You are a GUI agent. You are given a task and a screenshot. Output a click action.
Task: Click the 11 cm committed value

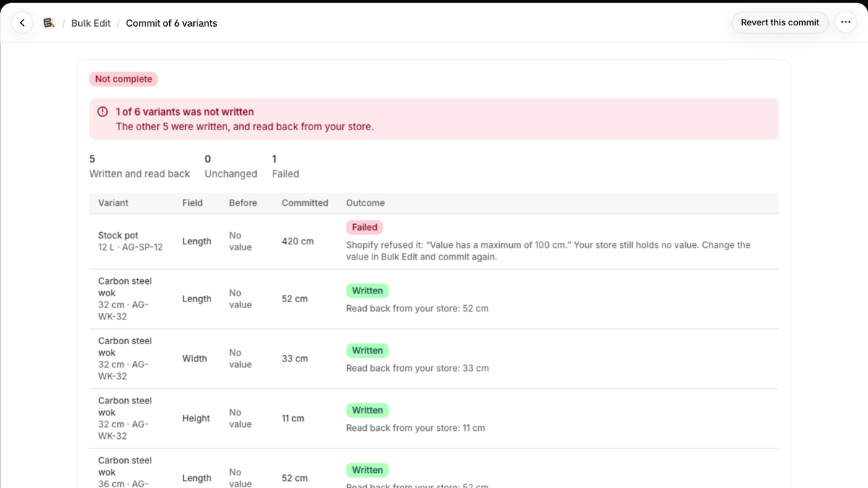(x=293, y=419)
